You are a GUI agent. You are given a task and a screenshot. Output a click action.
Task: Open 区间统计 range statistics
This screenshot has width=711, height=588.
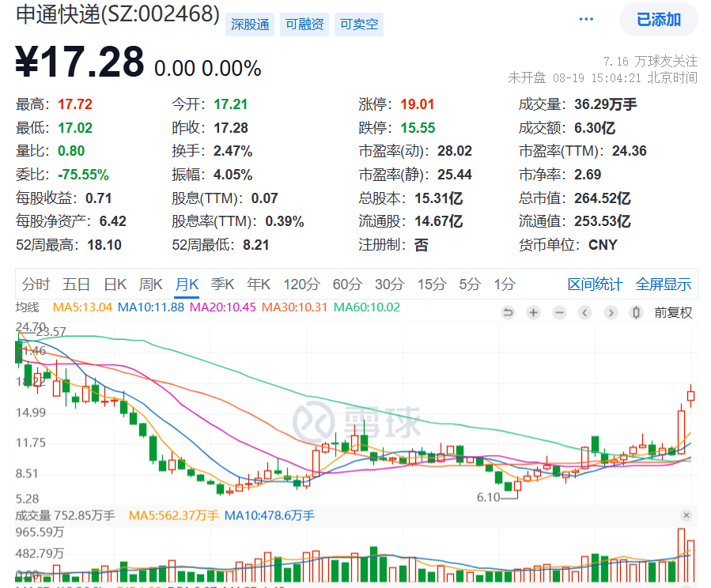point(595,285)
